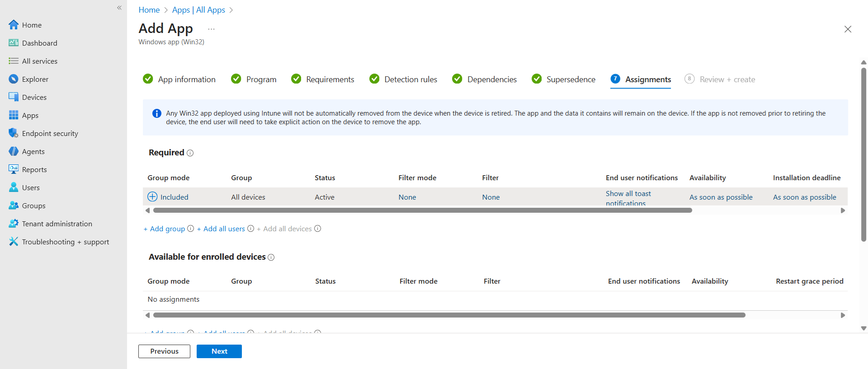Click the info icon beside Required heading
The image size is (868, 369).
pos(190,153)
